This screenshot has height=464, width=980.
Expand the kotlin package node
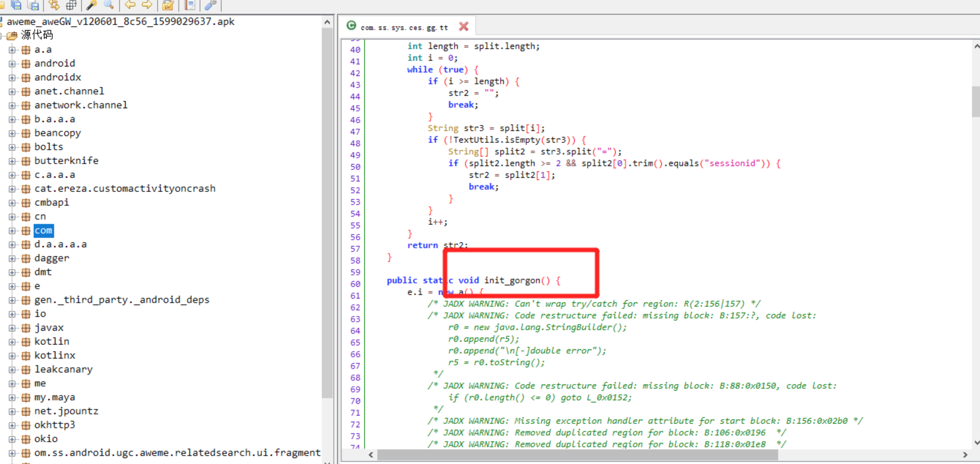(12, 341)
